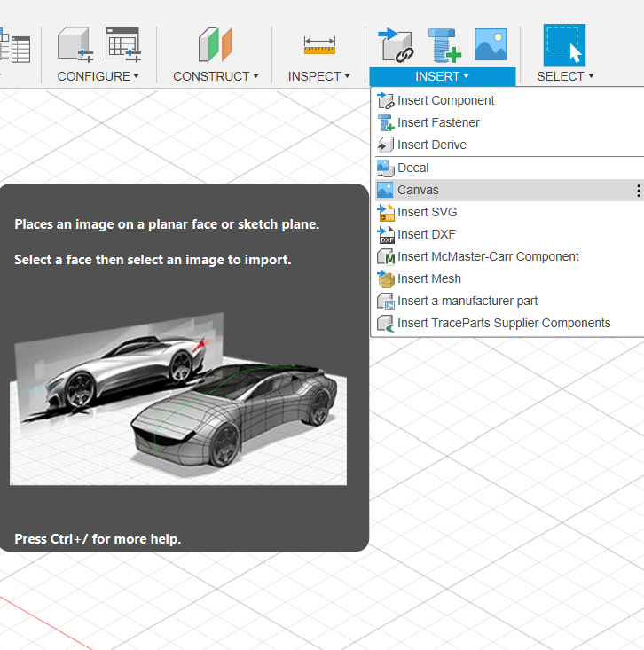This screenshot has height=650, width=644.
Task: Click the car canvas preview image in tooltip
Action: tap(178, 398)
